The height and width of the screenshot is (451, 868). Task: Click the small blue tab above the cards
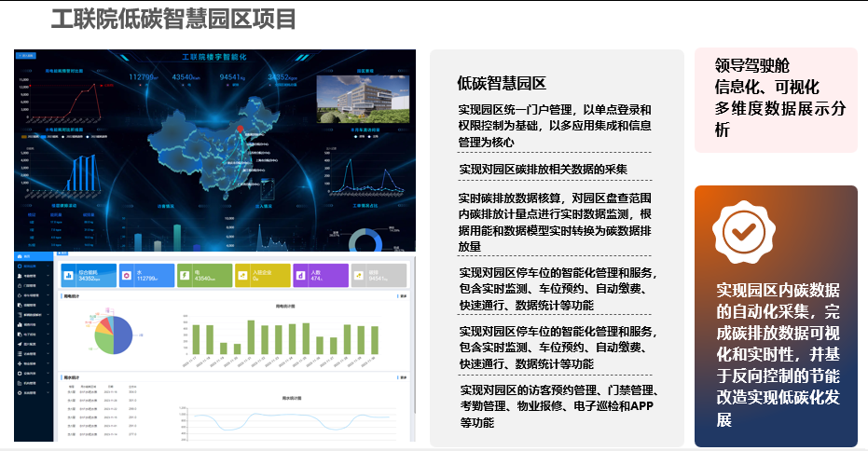62,253
